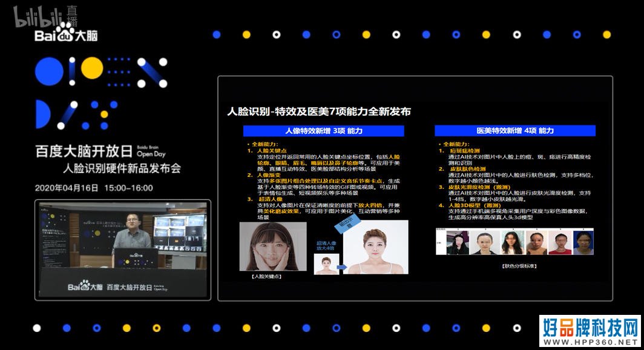Screen dimensions: 644x350
Task: Click the Baidu 大脑 logo under bilibili
Action: point(66,33)
